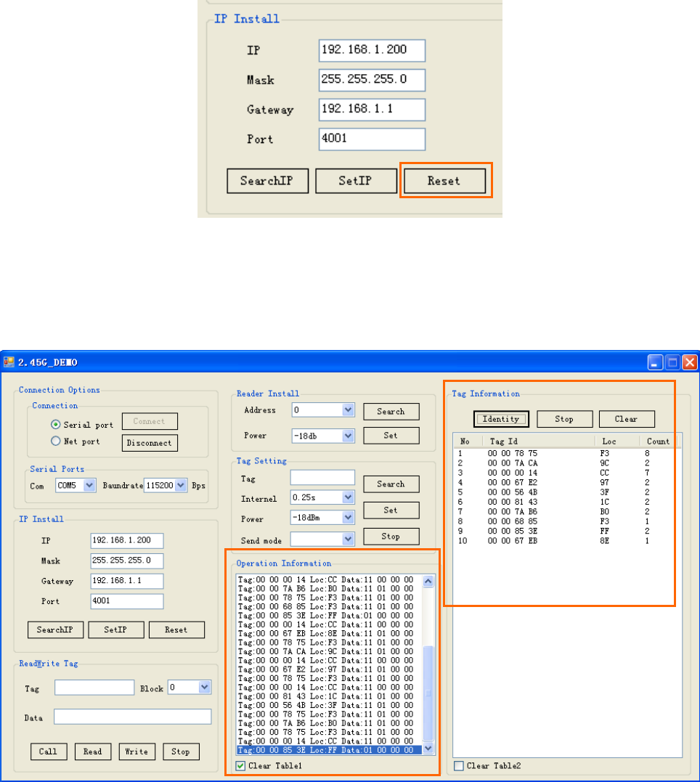
Task: Select the highlighted log line Tag:00 00 85 3E Loc:FF
Action: [329, 750]
